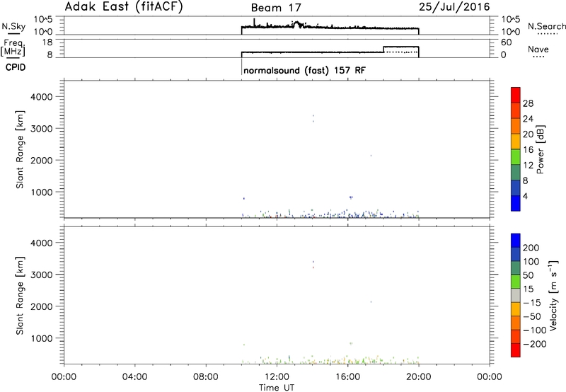Image resolution: width=566 pixels, height=392 pixels.
Task: Click the '12' power scale value
Action: click(528, 166)
